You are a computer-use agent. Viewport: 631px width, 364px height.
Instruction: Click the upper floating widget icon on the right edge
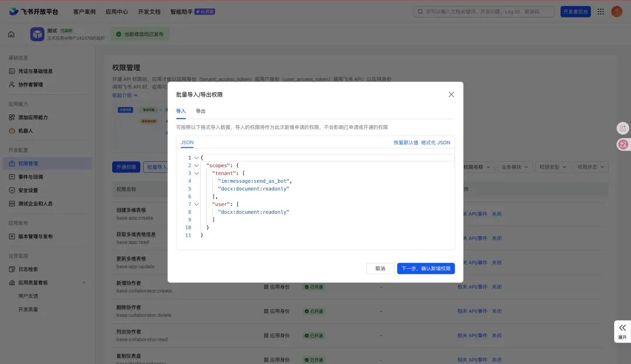[x=623, y=129]
